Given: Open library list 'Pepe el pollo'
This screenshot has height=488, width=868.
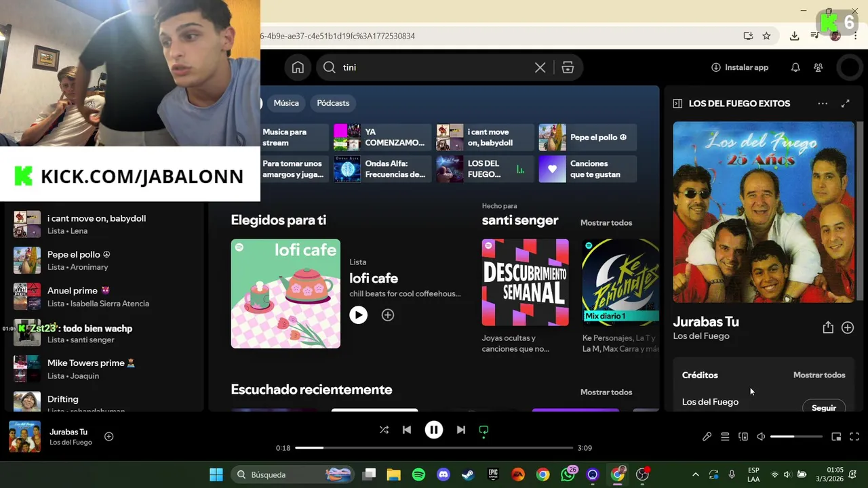Looking at the screenshot, I should pos(106,260).
